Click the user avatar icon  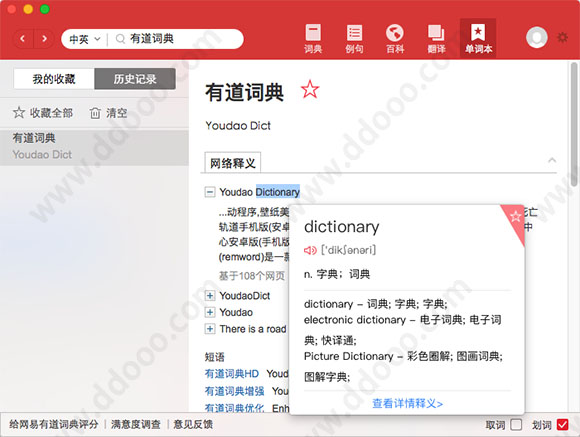pos(537,37)
